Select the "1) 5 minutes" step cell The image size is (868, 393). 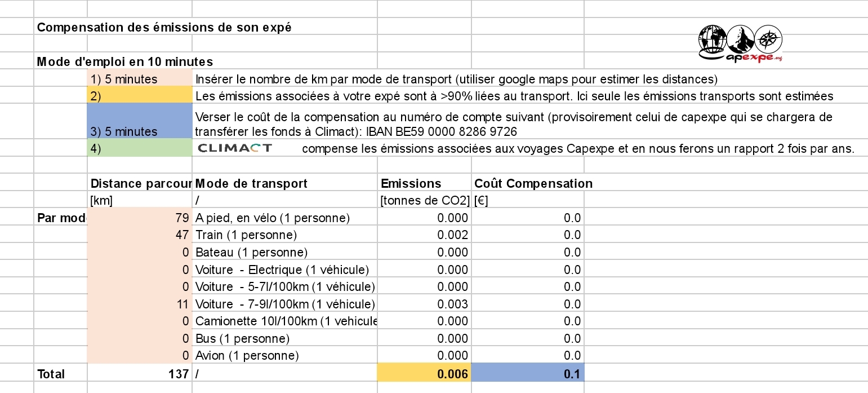tap(140, 79)
